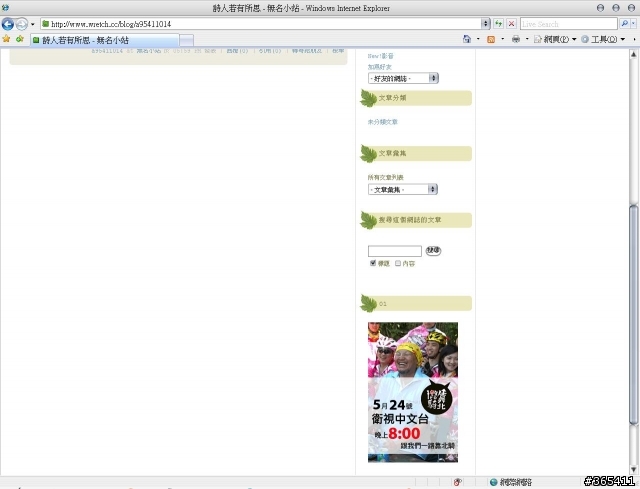Image resolution: width=640 pixels, height=489 pixels.
Task: Click the 引用(0) link under the post
Action: coord(270,51)
